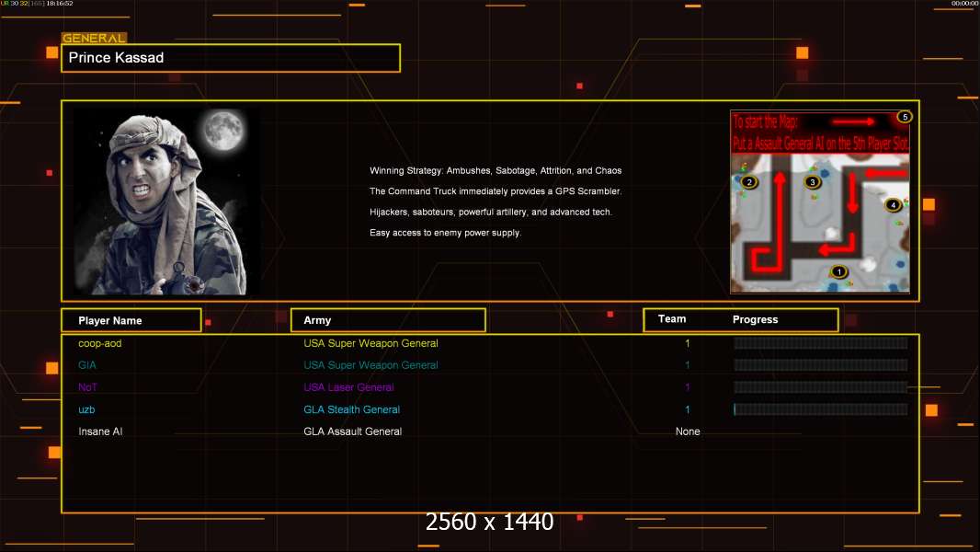Select start position marker 5 on map

[905, 117]
